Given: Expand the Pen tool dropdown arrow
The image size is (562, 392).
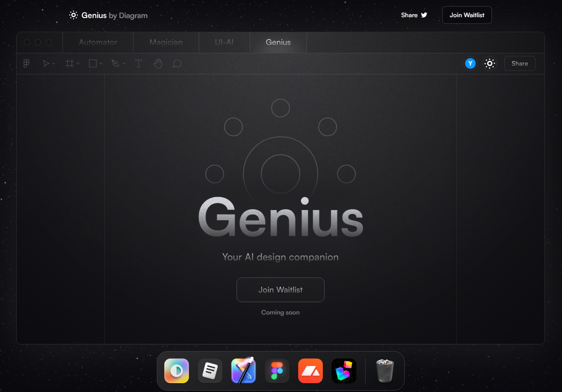Looking at the screenshot, I should pyautogui.click(x=124, y=64).
